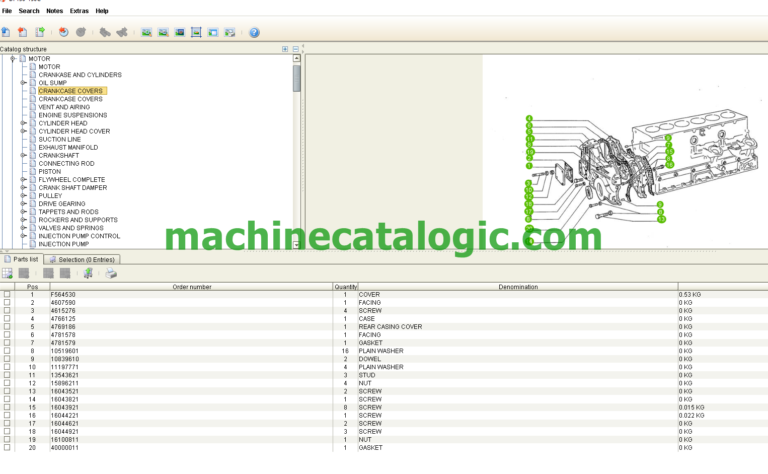Expand the CRANKSHAFT tree node
The height and width of the screenshot is (474, 768).
[23, 155]
